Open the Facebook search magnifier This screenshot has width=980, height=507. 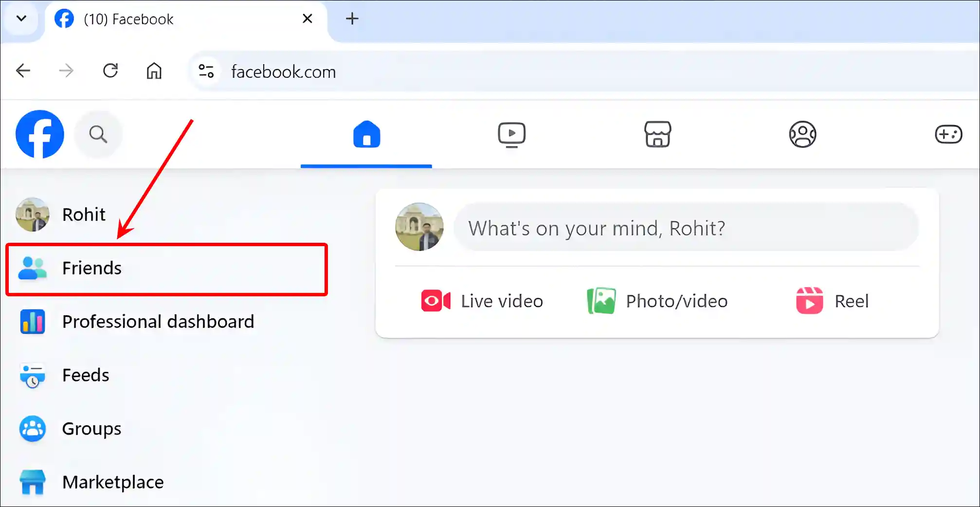point(98,134)
